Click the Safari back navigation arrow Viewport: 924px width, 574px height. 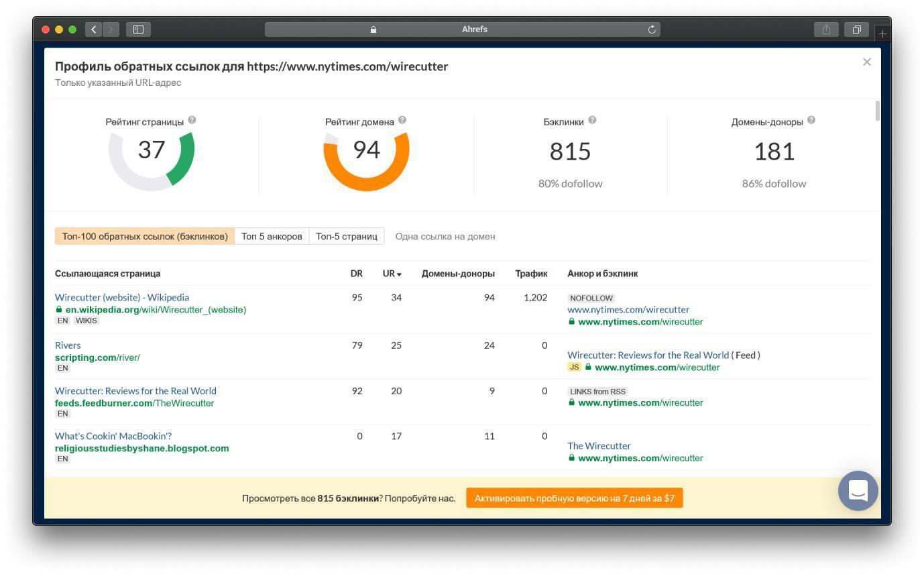coord(94,30)
